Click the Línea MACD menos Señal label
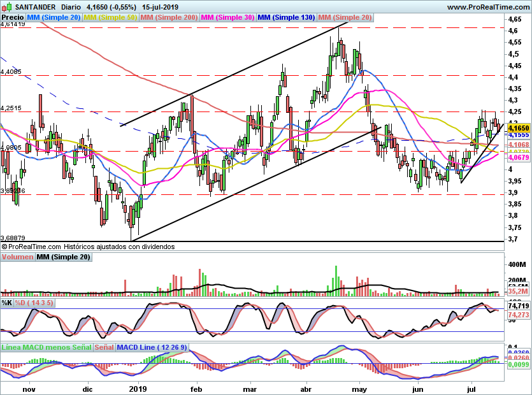 [x=47, y=347]
